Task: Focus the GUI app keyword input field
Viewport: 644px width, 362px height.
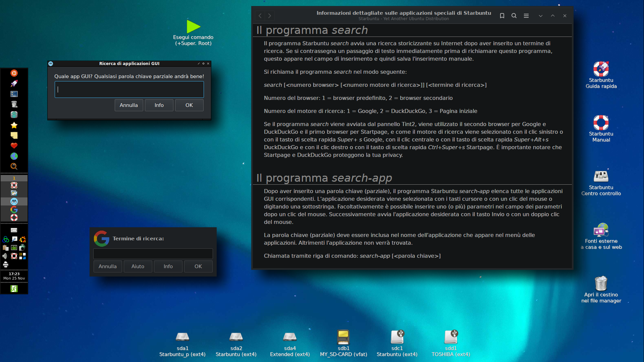Action: pos(129,89)
